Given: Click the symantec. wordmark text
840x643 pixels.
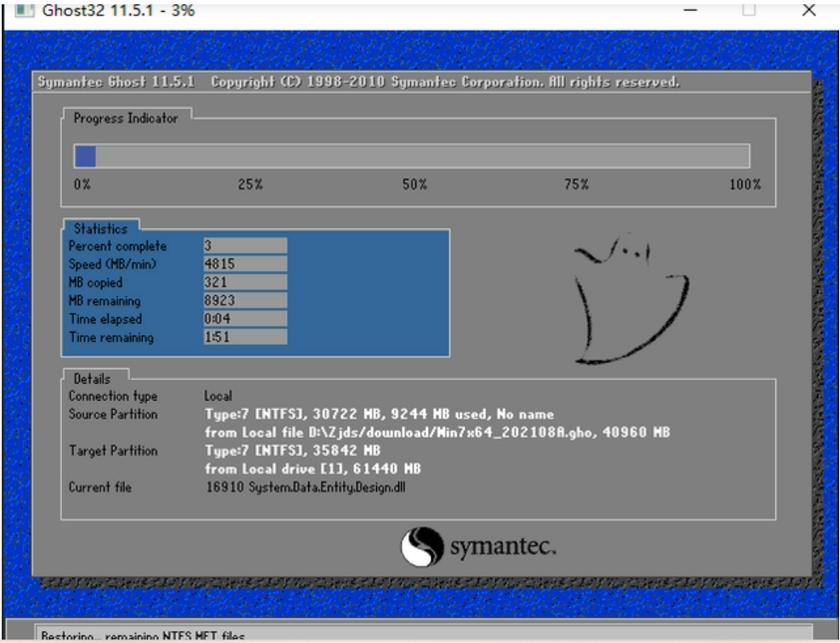Looking at the screenshot, I should [x=502, y=547].
